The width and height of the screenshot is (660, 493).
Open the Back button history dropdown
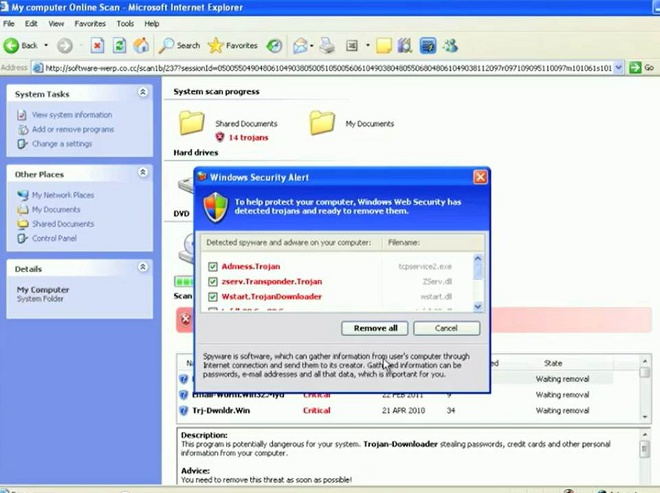(x=46, y=45)
